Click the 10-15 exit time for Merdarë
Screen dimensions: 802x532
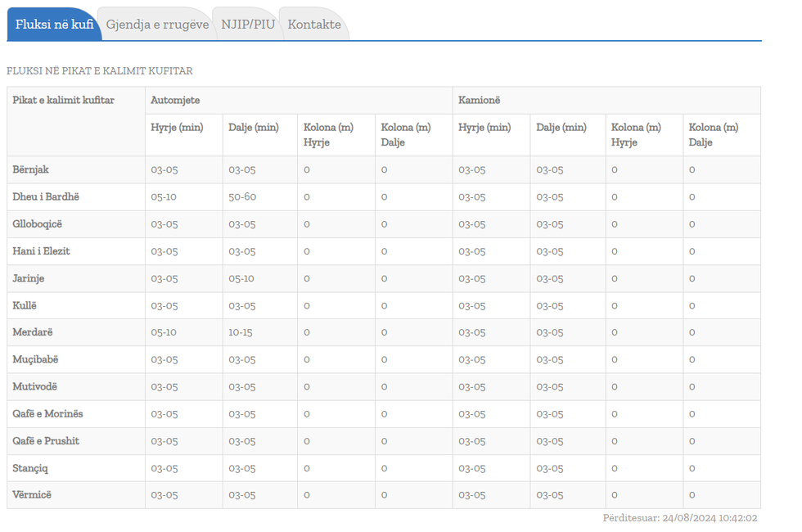(241, 332)
